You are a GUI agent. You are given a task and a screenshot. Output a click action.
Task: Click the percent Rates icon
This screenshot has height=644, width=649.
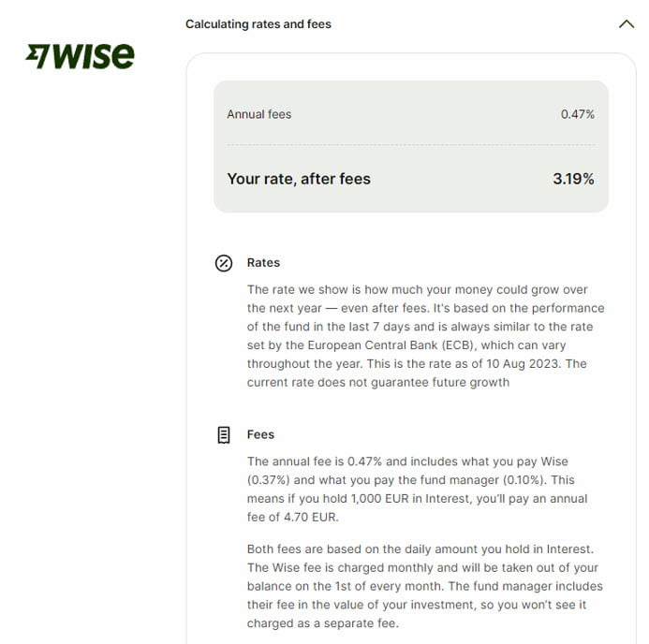(224, 263)
